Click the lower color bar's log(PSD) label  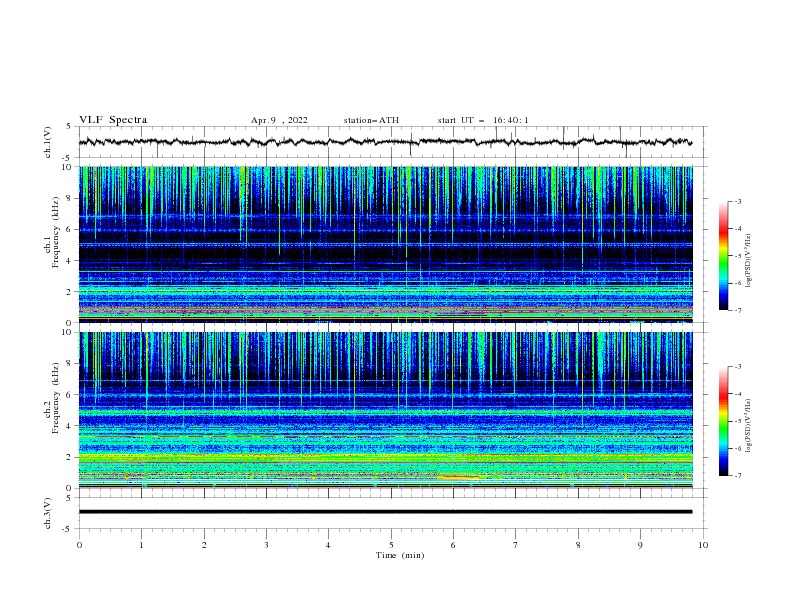pos(748,426)
